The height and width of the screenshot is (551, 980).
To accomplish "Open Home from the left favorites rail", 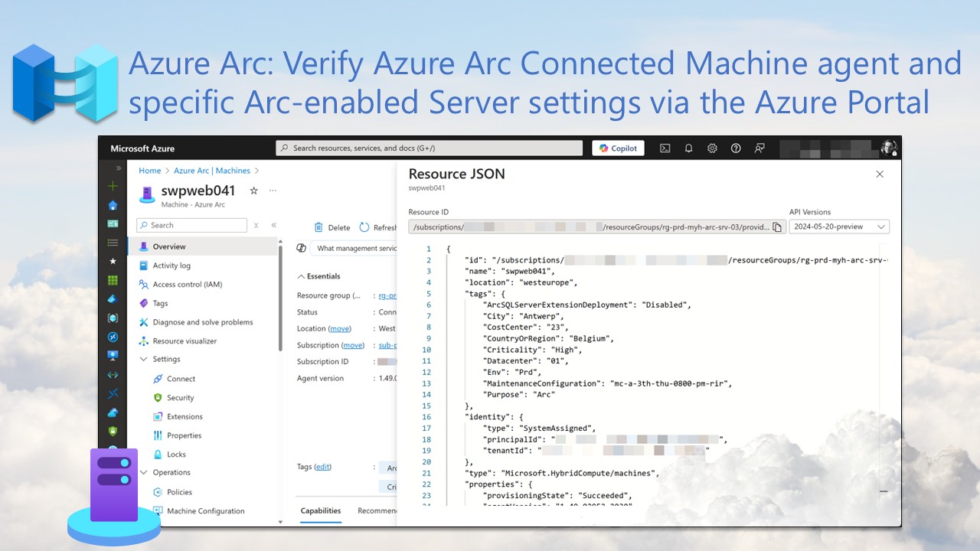I will 113,205.
